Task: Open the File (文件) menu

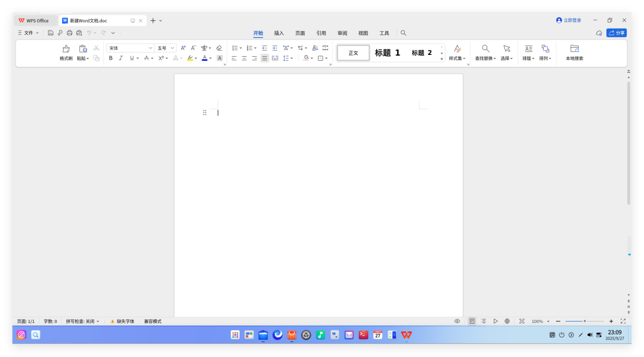Action: 28,33
